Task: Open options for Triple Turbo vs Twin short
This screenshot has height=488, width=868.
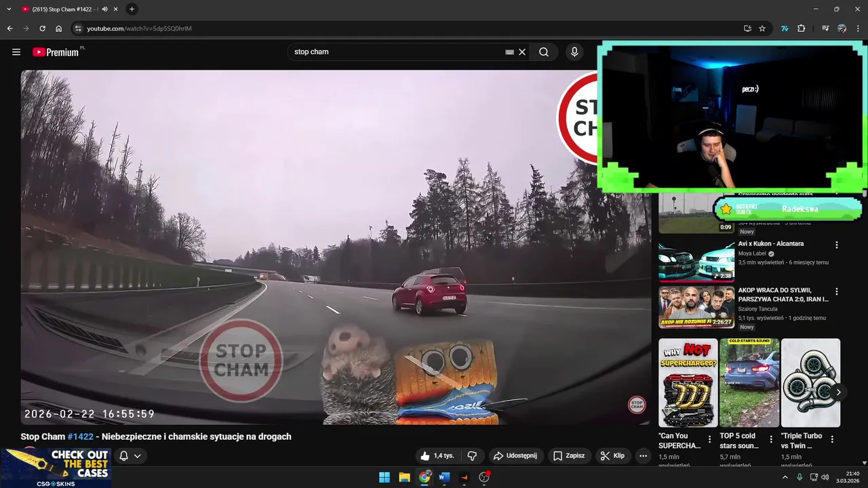Action: pyautogui.click(x=833, y=439)
